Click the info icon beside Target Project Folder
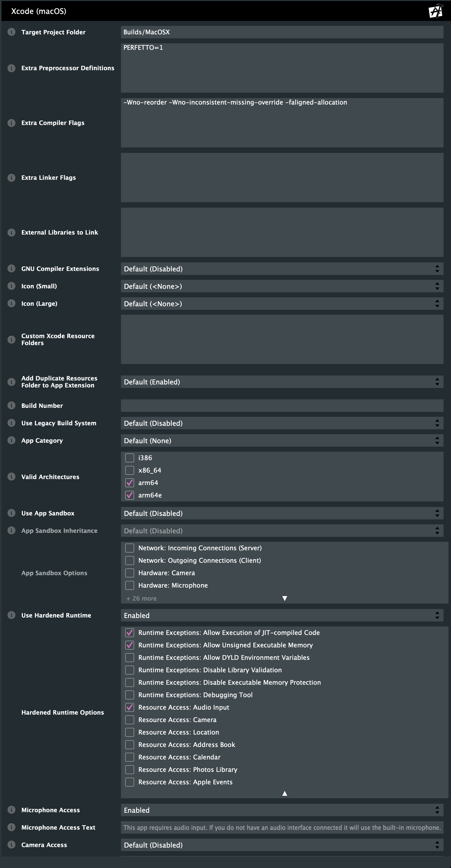 (x=11, y=32)
